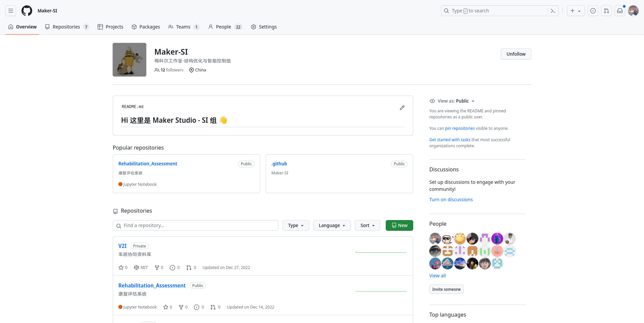Screen dimensions: 644x323
Task: Open the user profile avatar menu
Action: pos(633,11)
